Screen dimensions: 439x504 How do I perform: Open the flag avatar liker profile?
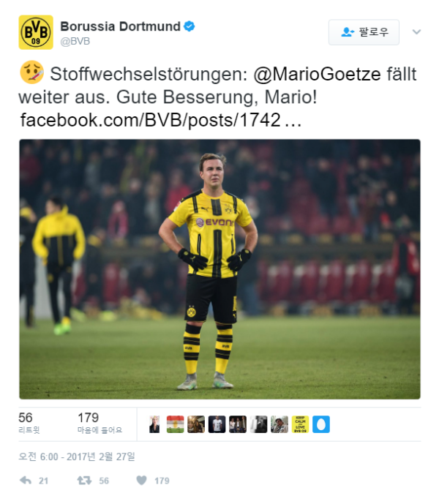[x=175, y=424]
